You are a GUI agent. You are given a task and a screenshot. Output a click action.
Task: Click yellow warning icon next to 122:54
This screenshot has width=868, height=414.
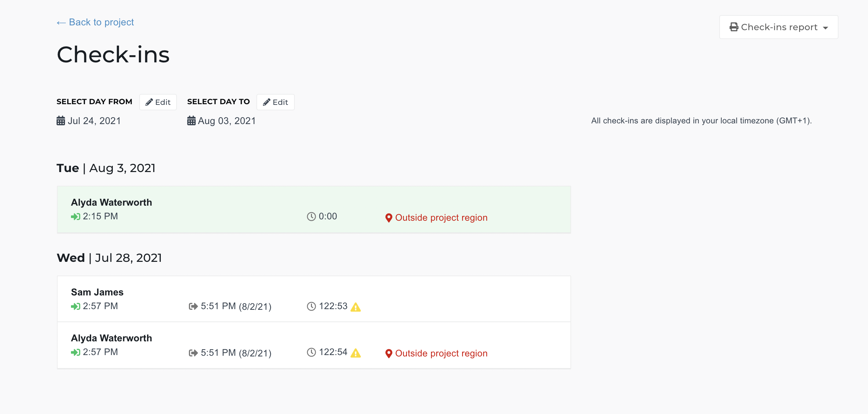click(x=356, y=353)
